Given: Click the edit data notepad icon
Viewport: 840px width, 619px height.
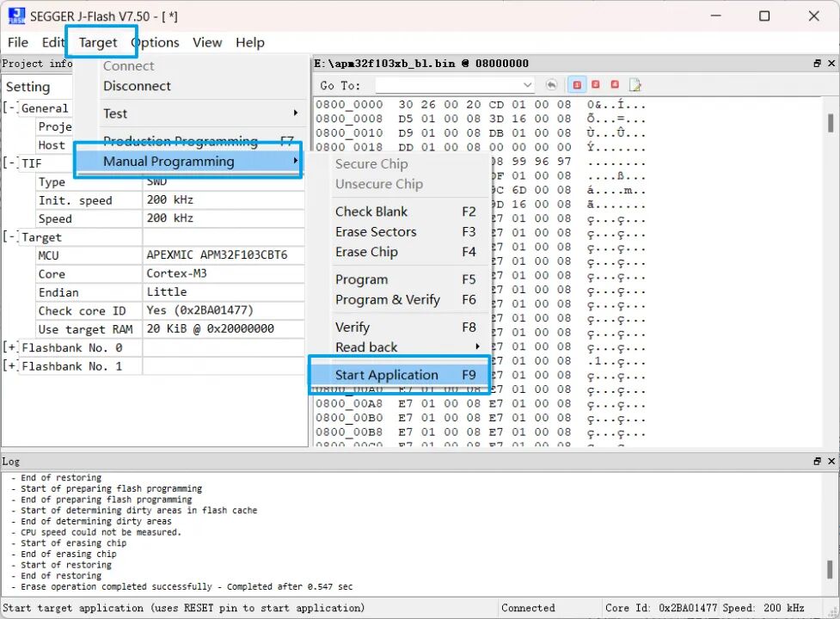Looking at the screenshot, I should (635, 85).
